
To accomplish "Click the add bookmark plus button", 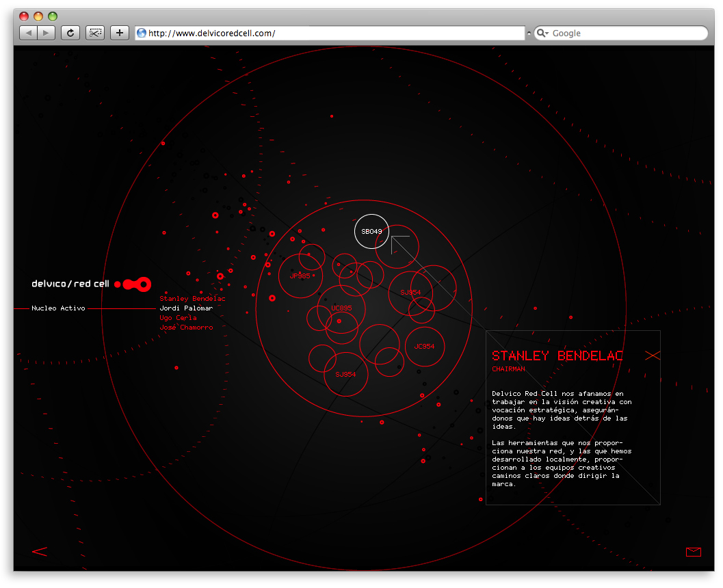I will [x=120, y=33].
